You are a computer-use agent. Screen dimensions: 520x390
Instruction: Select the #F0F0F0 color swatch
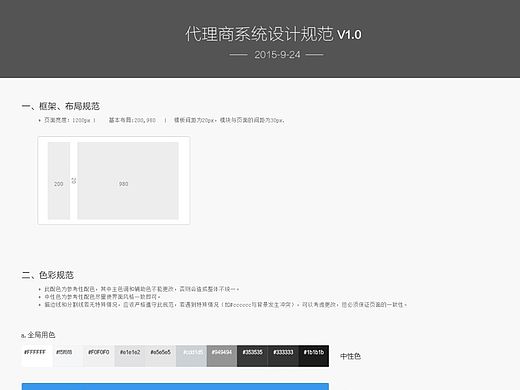99,356
